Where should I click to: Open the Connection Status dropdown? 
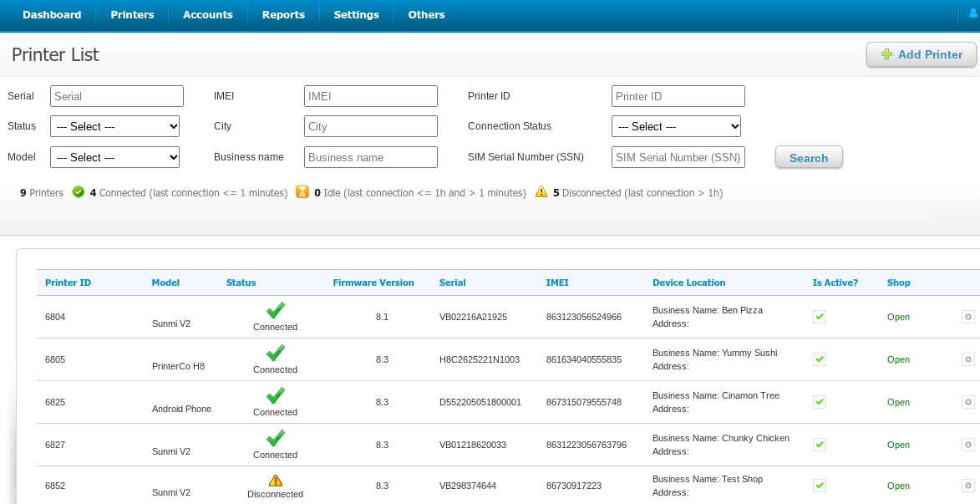click(x=677, y=126)
